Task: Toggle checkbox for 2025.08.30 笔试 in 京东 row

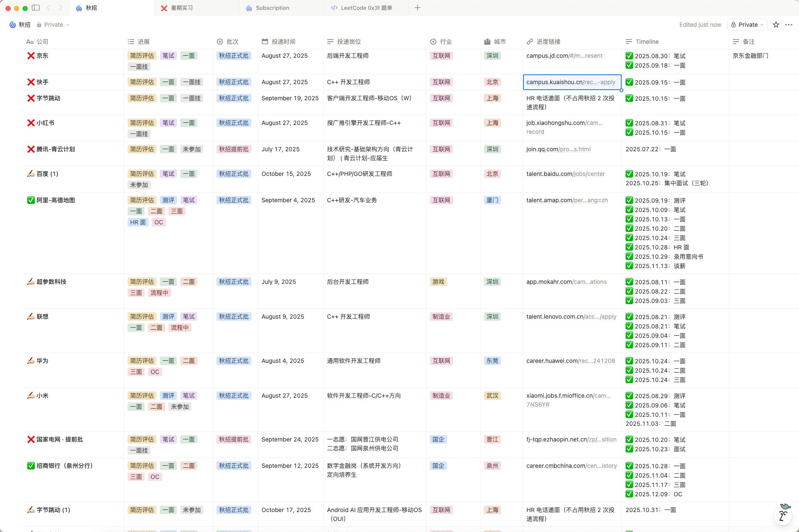Action: [x=629, y=56]
